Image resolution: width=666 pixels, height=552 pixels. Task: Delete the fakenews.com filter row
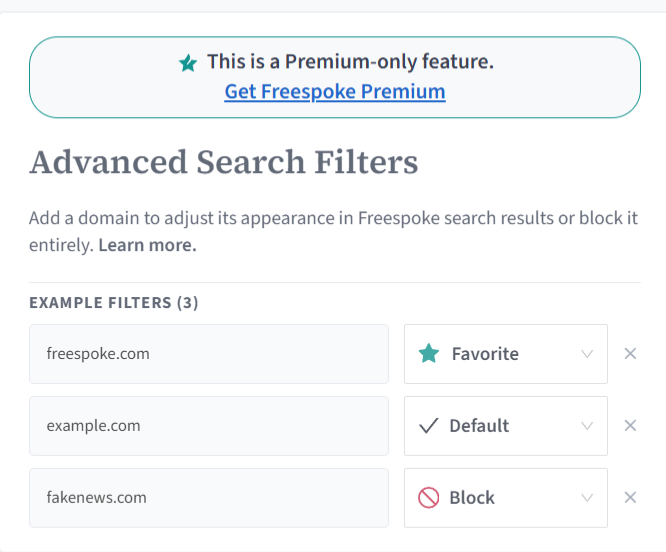(x=630, y=498)
